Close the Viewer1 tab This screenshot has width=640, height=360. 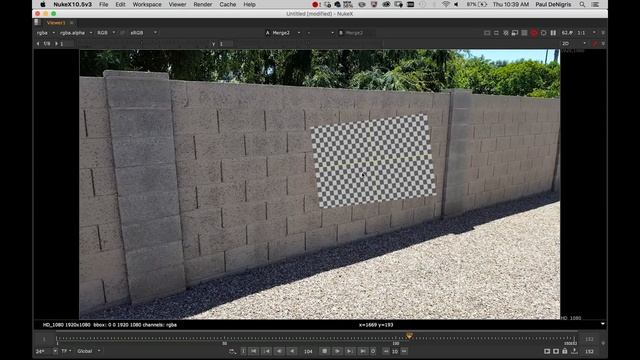coord(71,23)
